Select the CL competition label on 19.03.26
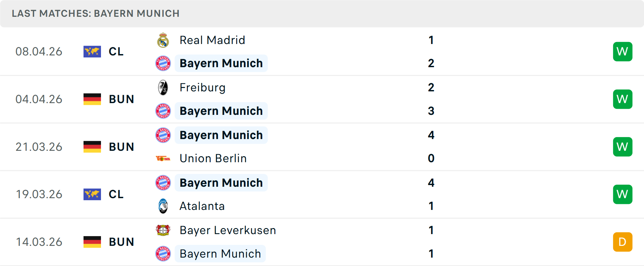Screen dimensions: 644x266 [x=116, y=194]
